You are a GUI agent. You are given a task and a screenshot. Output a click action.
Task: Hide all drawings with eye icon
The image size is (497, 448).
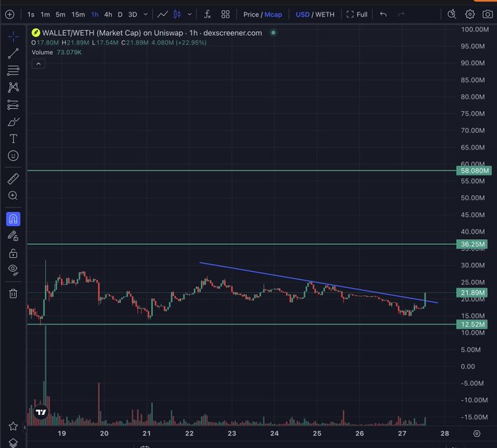coord(13,270)
